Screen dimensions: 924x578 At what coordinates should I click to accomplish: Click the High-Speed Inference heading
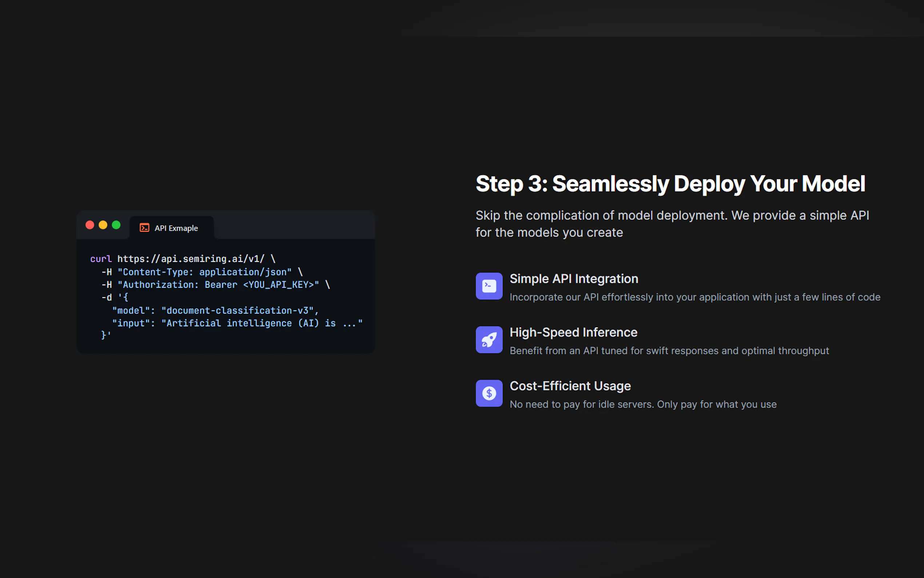pyautogui.click(x=573, y=332)
